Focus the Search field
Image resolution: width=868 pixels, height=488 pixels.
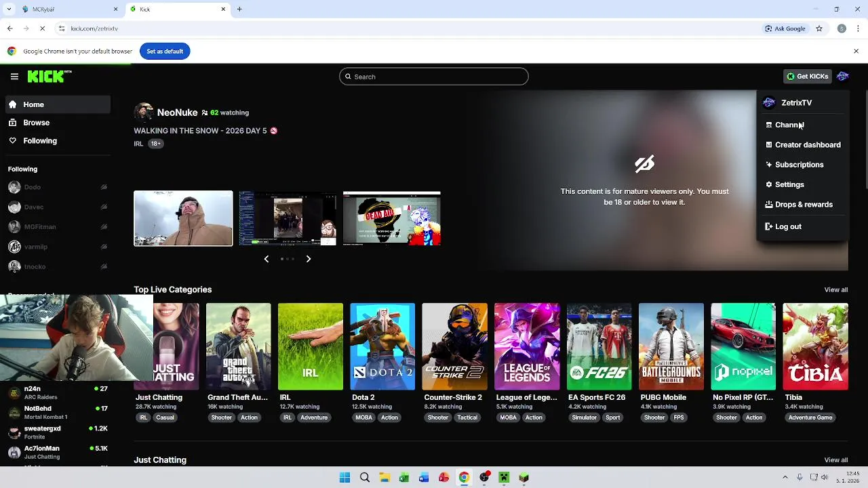(x=434, y=77)
